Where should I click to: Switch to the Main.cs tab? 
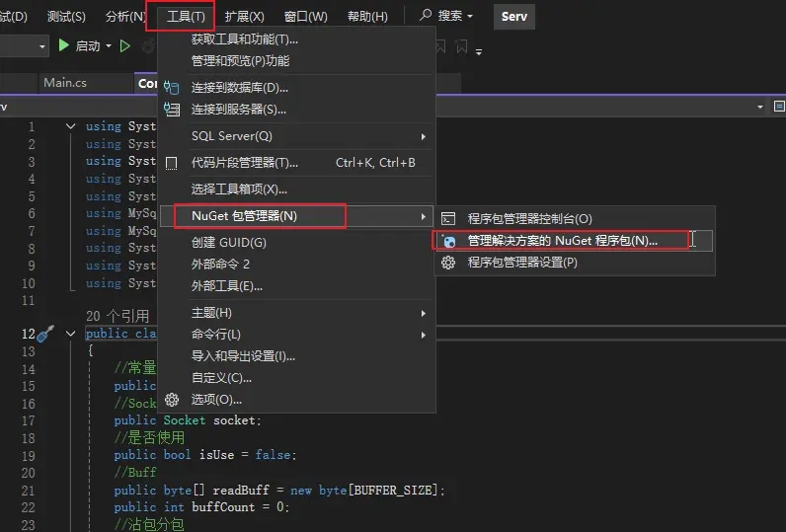(x=65, y=83)
